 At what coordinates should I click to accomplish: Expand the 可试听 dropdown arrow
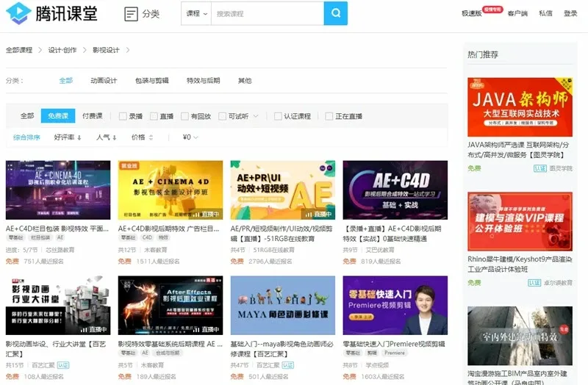coord(256,116)
